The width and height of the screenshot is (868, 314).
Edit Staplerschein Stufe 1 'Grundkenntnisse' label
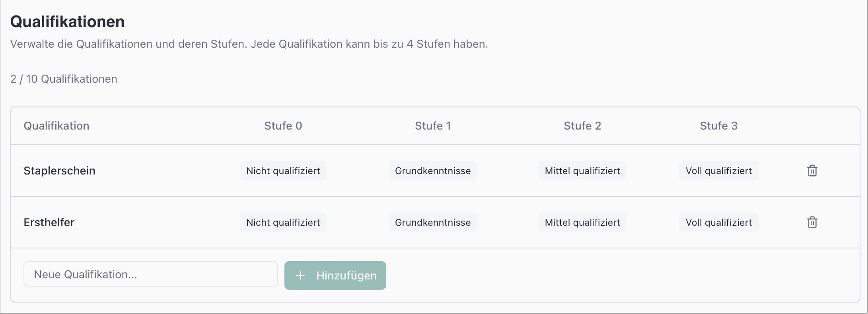(x=433, y=171)
